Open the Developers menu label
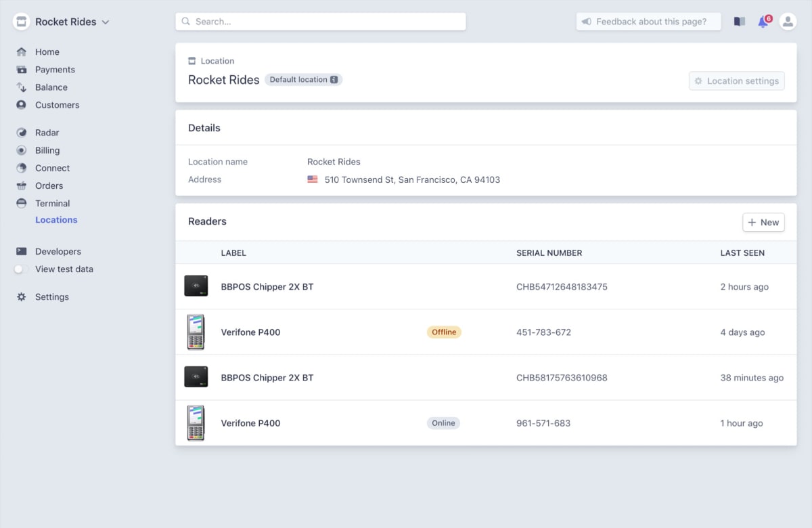 pos(58,251)
